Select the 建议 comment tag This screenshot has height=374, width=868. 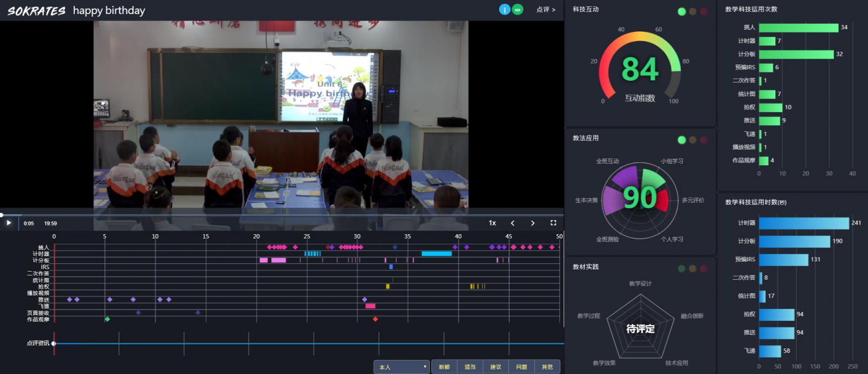pyautogui.click(x=496, y=367)
